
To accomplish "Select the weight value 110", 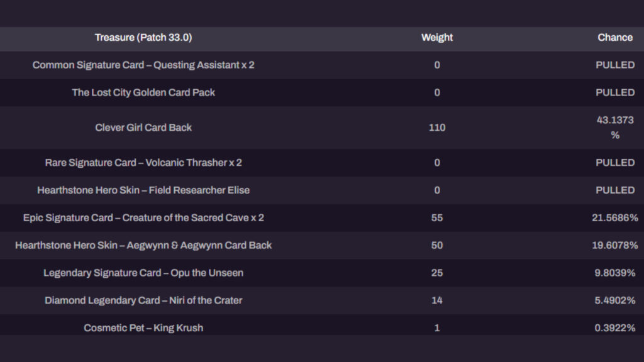I will [x=437, y=128].
